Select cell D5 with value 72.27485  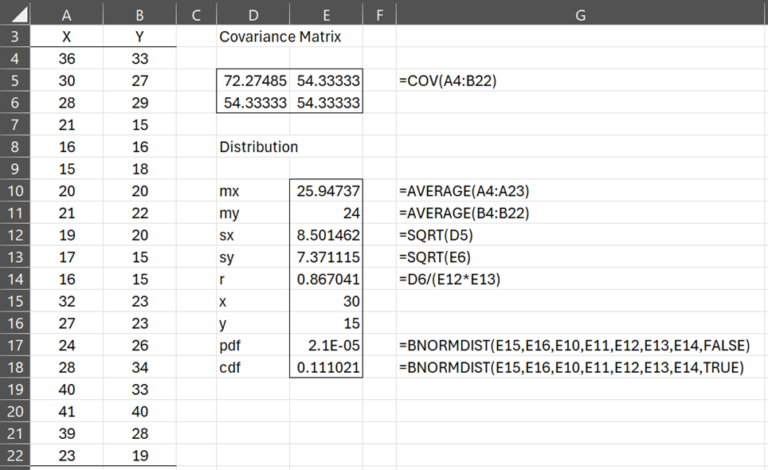point(251,80)
